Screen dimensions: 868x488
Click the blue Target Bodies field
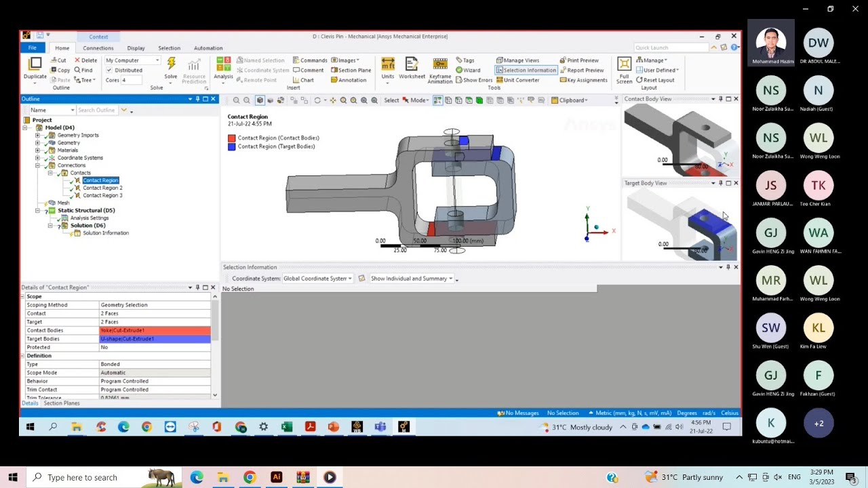[x=155, y=339]
